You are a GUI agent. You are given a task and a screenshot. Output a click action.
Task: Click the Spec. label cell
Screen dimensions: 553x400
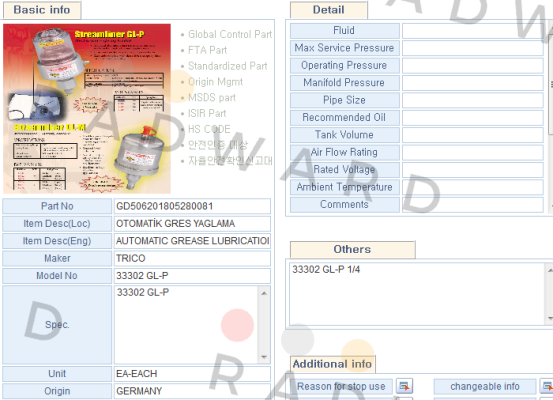[57, 325]
